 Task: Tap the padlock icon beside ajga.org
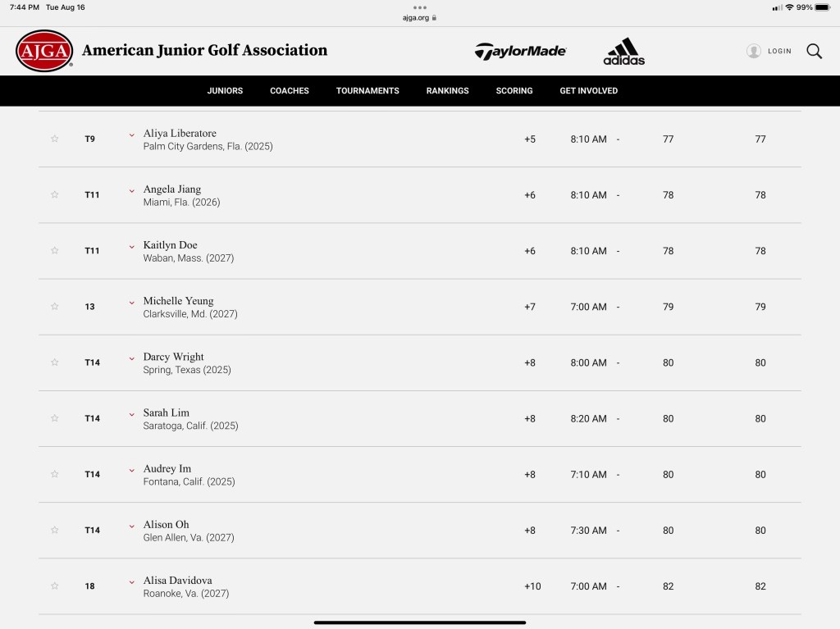tap(435, 17)
